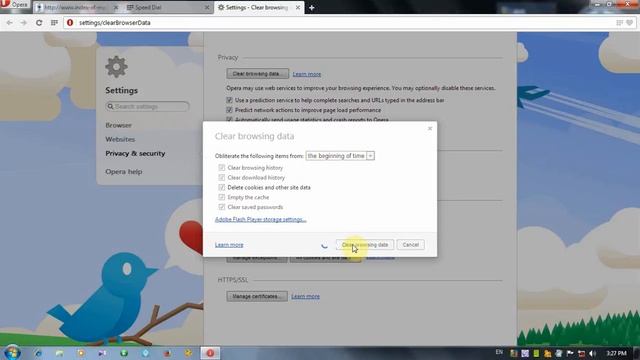The width and height of the screenshot is (640, 360).
Task: Toggle Clear saved passwords checkbox
Action: pyautogui.click(x=222, y=207)
